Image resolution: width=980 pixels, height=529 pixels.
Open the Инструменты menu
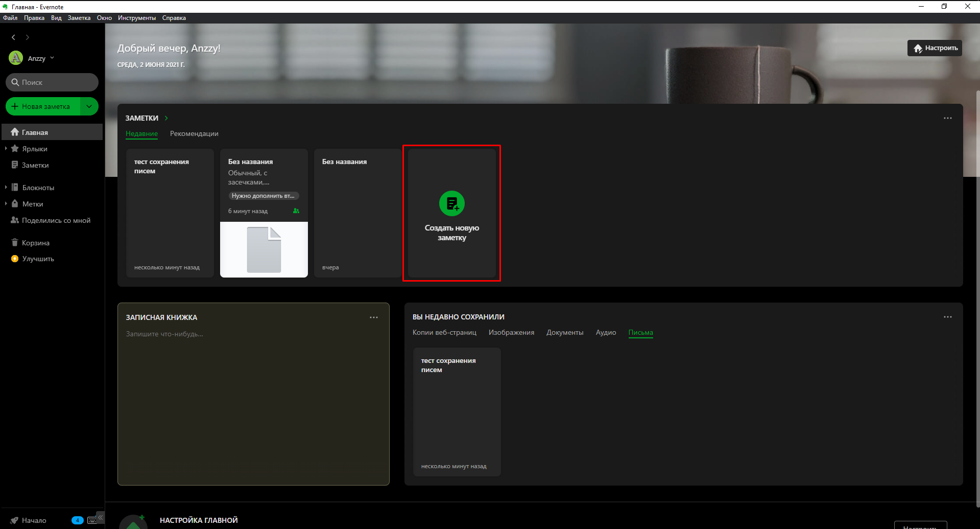(x=136, y=18)
